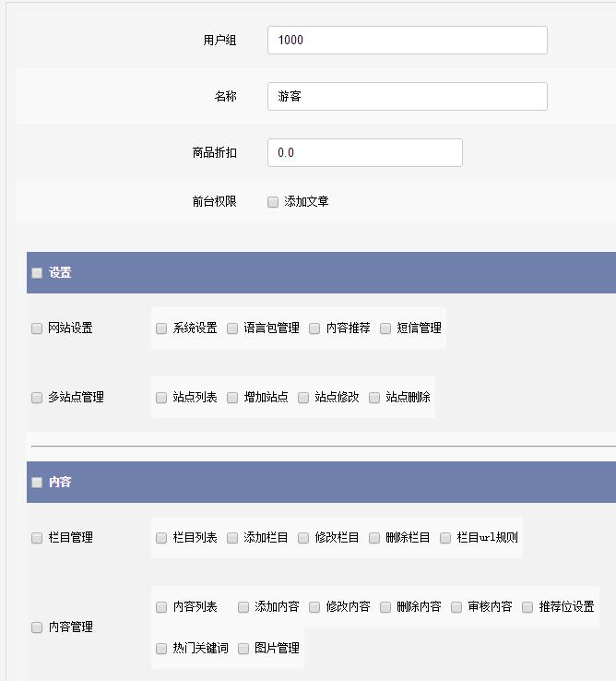The height and width of the screenshot is (681, 616).
Task: Tick the 审核内容 checkbox
Action: click(x=456, y=607)
